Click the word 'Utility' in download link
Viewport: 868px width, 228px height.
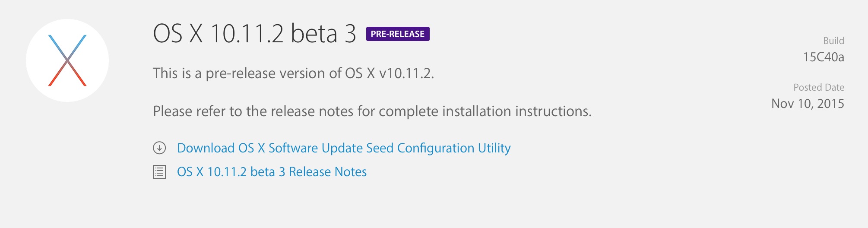click(494, 148)
